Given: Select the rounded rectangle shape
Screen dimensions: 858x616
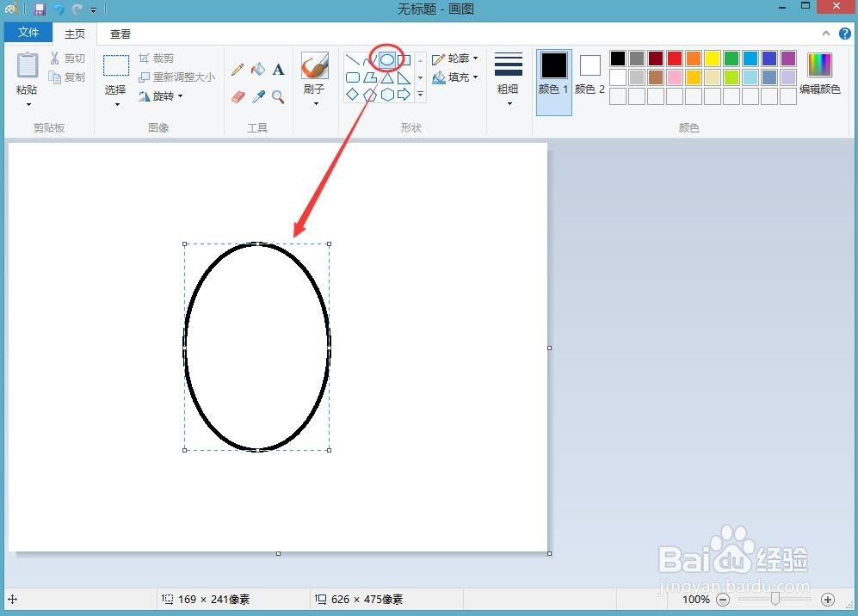Looking at the screenshot, I should click(352, 77).
